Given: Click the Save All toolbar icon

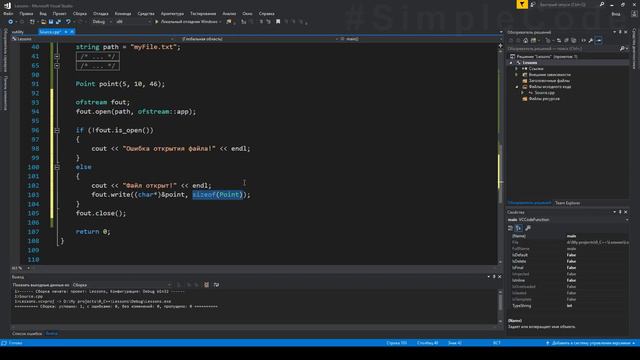Looking at the screenshot, I should click(x=58, y=22).
